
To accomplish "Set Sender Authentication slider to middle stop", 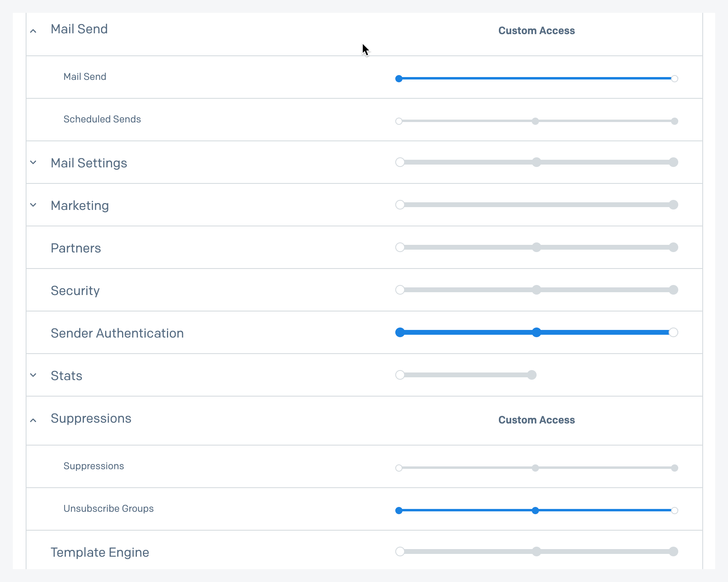I will (536, 332).
